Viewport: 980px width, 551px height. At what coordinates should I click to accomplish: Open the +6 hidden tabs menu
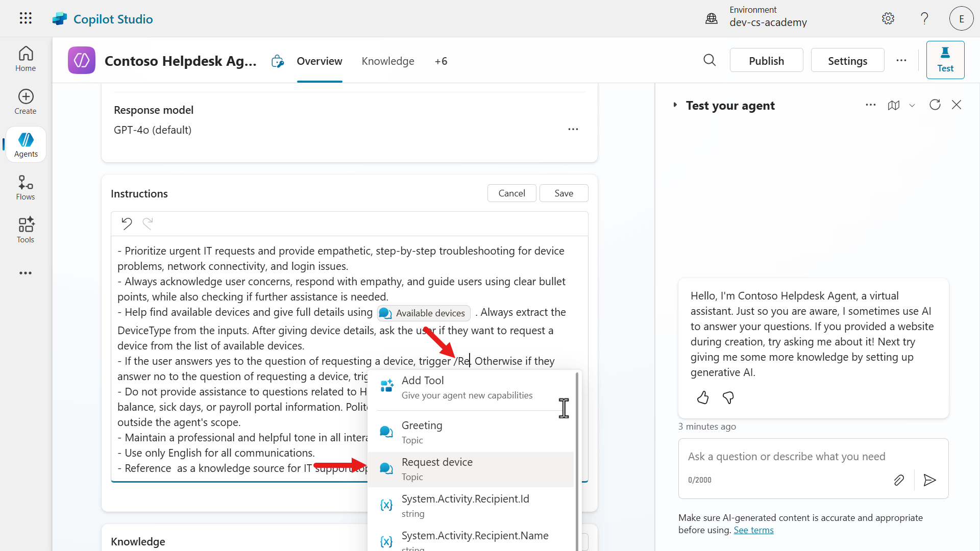[x=441, y=61]
